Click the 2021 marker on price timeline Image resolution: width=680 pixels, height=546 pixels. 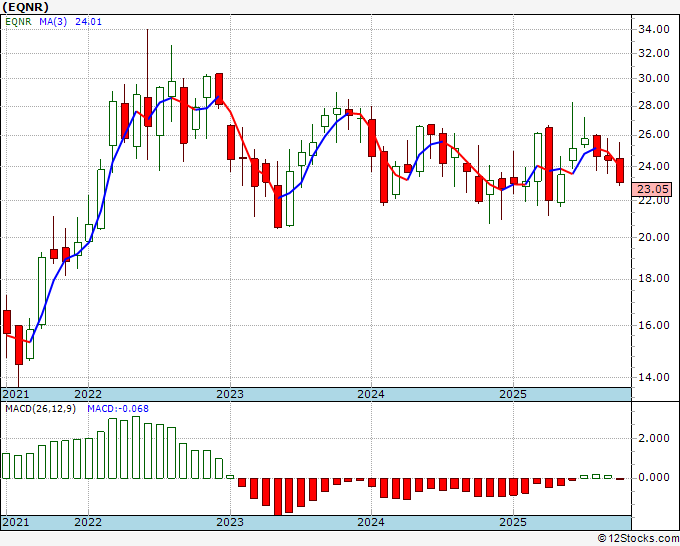[15, 394]
